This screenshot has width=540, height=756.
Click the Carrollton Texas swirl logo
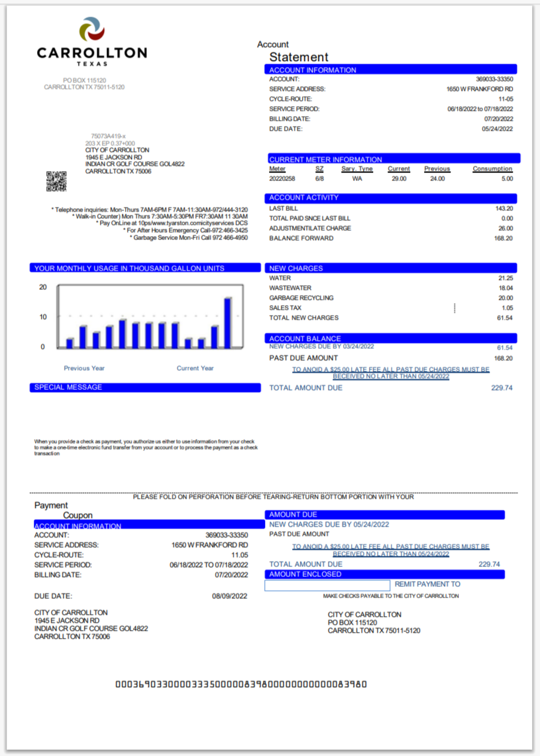(x=91, y=31)
